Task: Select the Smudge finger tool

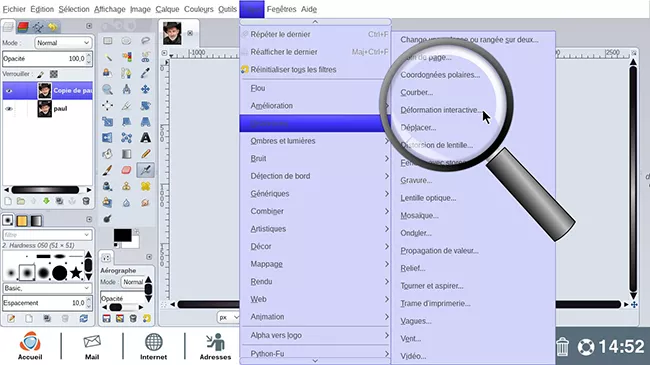Action: coord(145,202)
